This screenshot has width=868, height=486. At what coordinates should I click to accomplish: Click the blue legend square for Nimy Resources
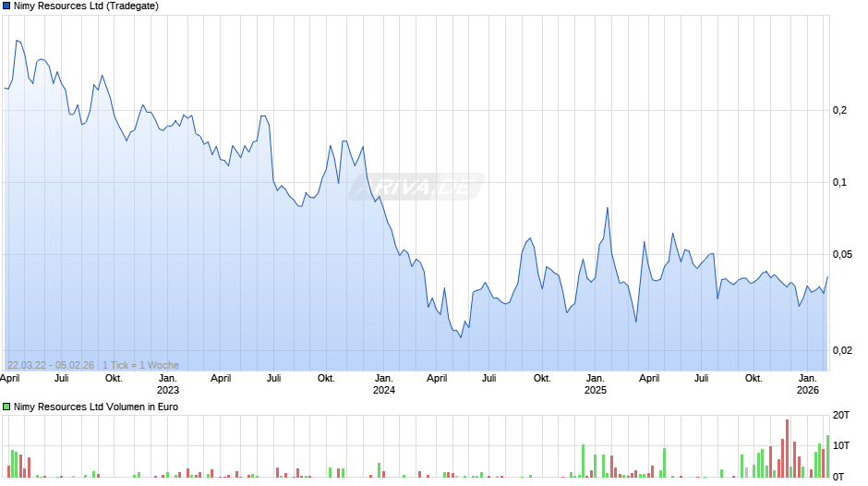6,6
